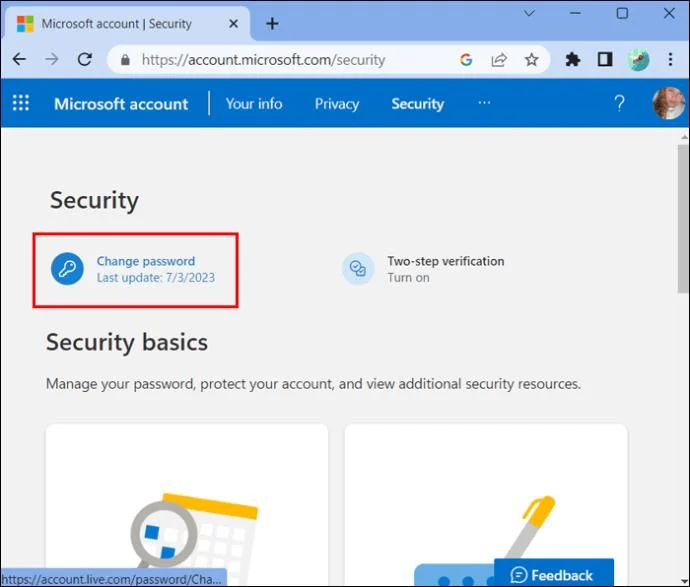690x587 pixels.
Task: Click the browser back arrow
Action: pos(19,59)
